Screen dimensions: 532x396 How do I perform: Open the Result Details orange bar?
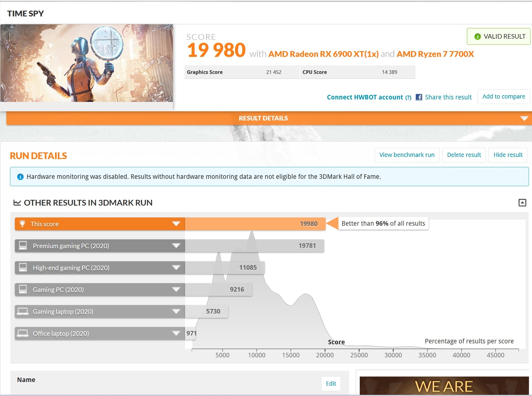click(x=269, y=118)
